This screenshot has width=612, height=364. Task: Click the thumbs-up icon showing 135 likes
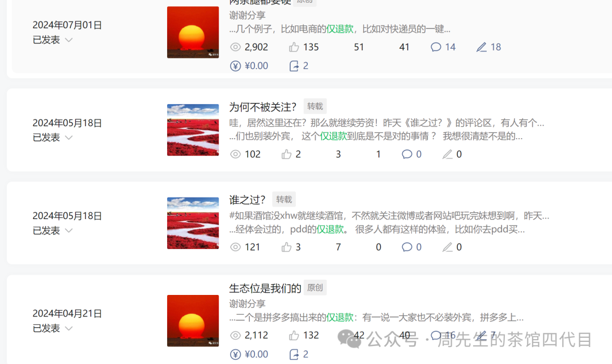coord(294,47)
